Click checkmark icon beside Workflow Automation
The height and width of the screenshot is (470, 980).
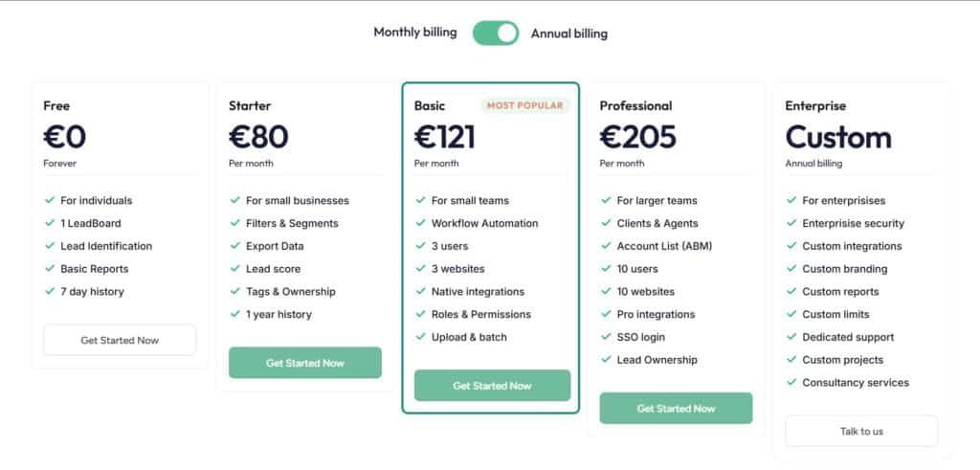(421, 223)
